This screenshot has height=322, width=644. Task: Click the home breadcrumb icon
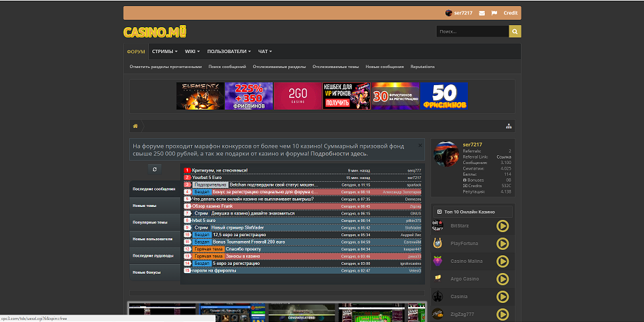point(135,126)
